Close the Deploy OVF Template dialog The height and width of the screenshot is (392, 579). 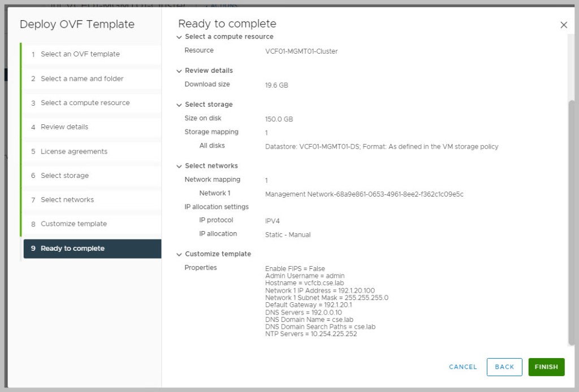(x=563, y=25)
